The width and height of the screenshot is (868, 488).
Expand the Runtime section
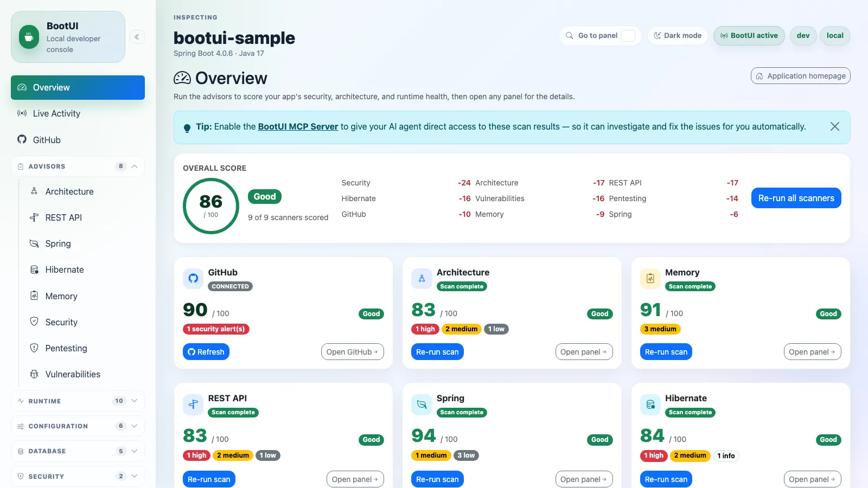pyautogui.click(x=78, y=401)
